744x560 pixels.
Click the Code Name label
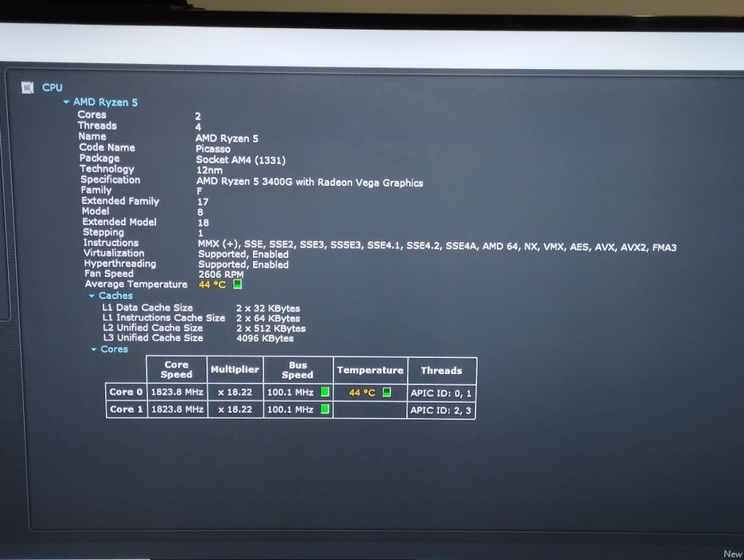coord(107,147)
